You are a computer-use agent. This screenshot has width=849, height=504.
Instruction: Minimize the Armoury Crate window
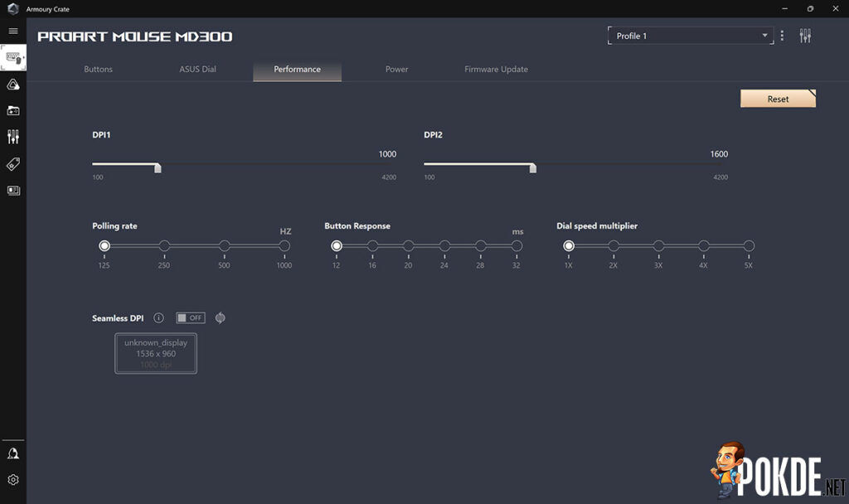click(784, 8)
